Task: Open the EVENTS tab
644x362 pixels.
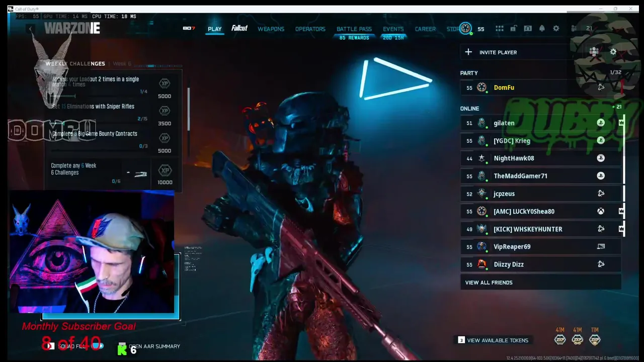Action: tap(393, 29)
